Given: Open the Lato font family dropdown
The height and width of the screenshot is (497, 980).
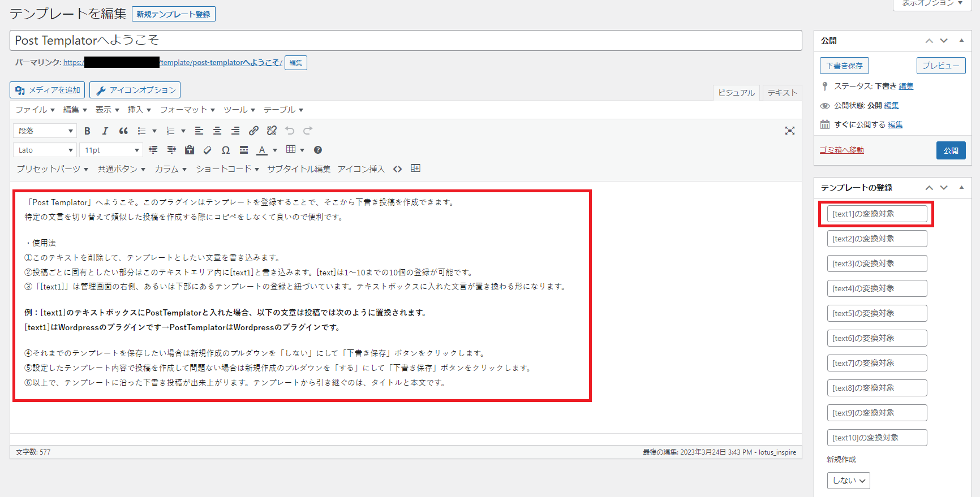Looking at the screenshot, I should point(45,150).
